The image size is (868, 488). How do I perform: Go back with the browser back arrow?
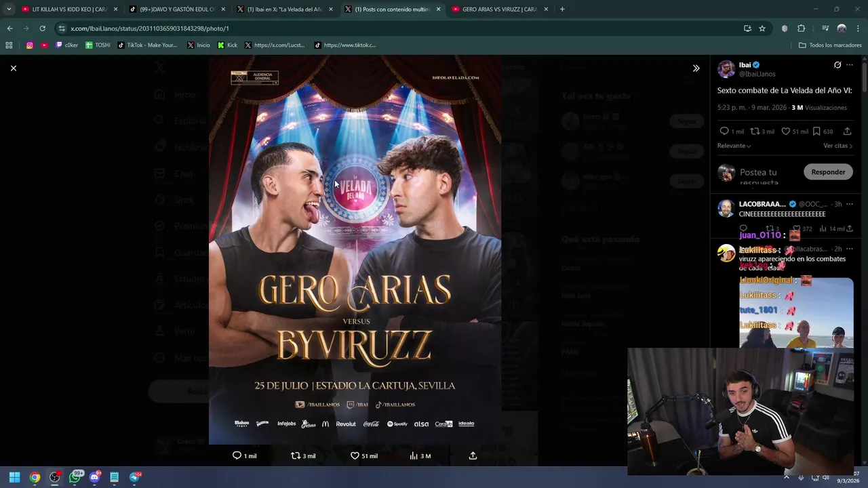9,28
